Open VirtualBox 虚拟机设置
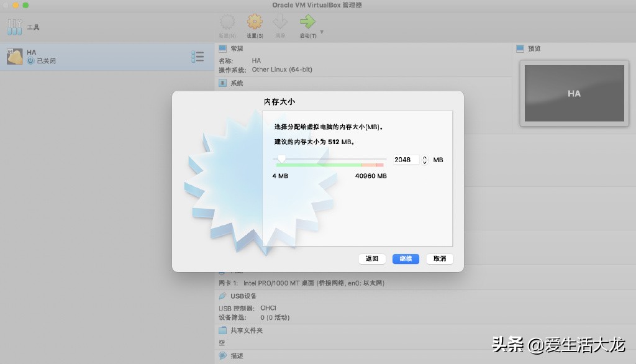 coord(253,24)
